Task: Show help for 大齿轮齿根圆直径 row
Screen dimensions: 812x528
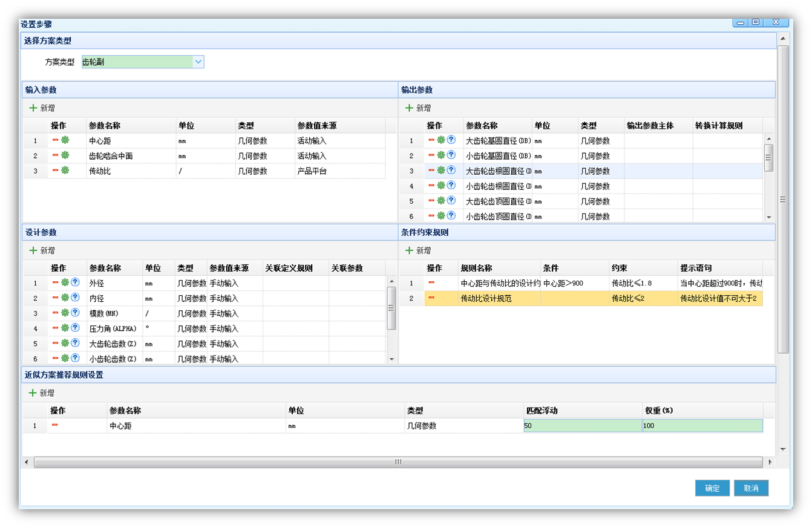Action: point(451,171)
